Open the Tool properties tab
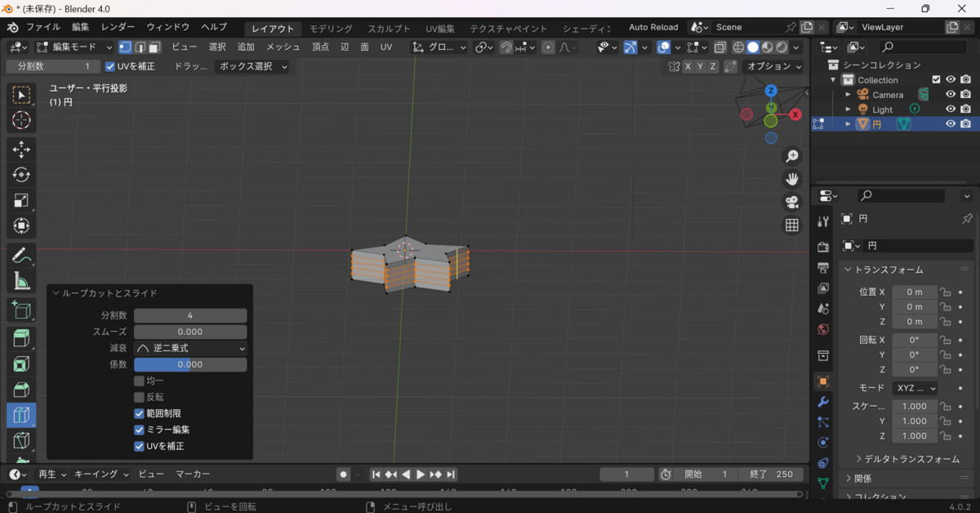This screenshot has height=513, width=980. click(823, 222)
